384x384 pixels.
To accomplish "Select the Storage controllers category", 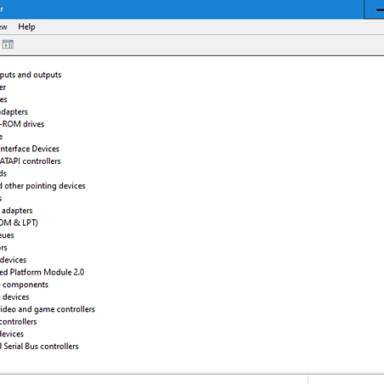I will click(x=18, y=321).
